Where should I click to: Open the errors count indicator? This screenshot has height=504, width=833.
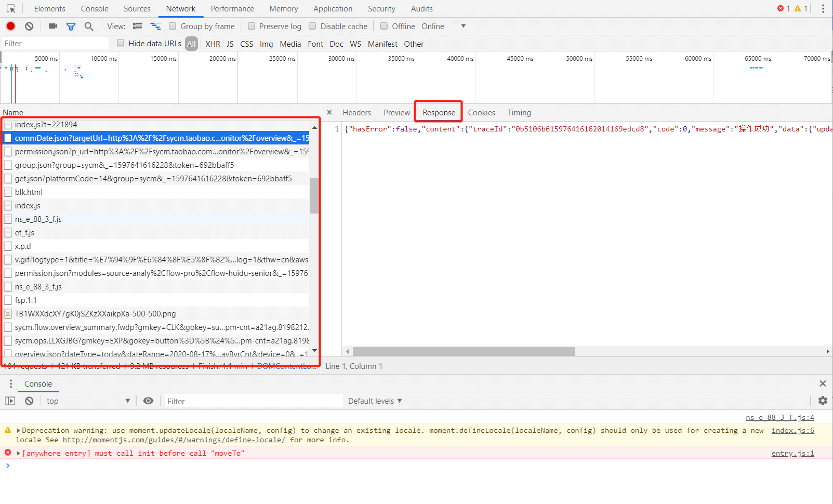pyautogui.click(x=784, y=8)
